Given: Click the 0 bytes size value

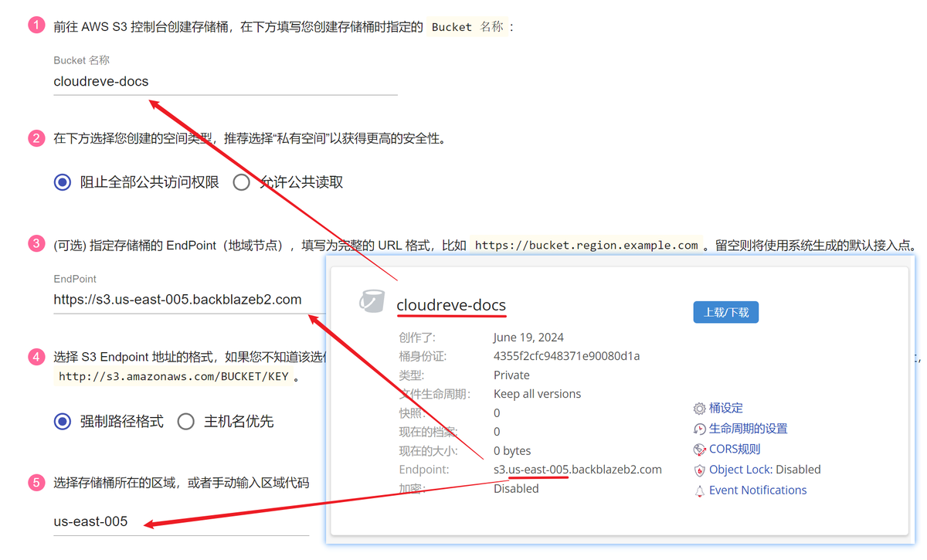Looking at the screenshot, I should [512, 450].
